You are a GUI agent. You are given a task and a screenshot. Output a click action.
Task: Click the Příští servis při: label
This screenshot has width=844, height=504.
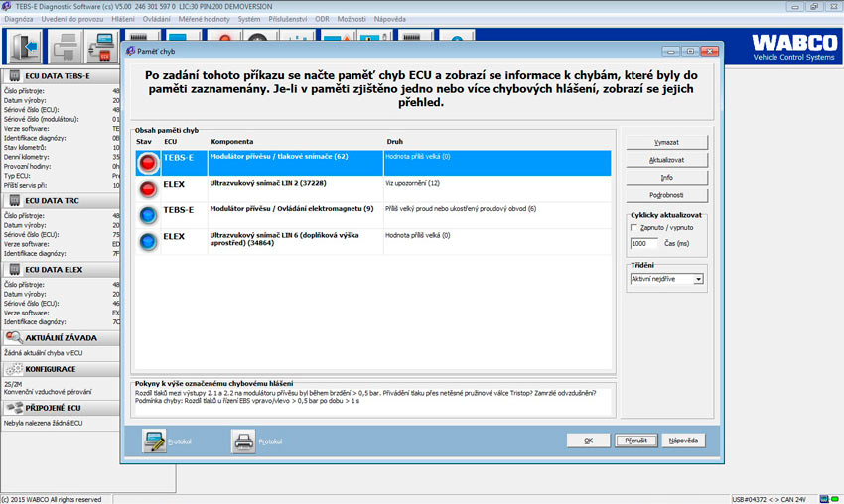pyautogui.click(x=25, y=186)
